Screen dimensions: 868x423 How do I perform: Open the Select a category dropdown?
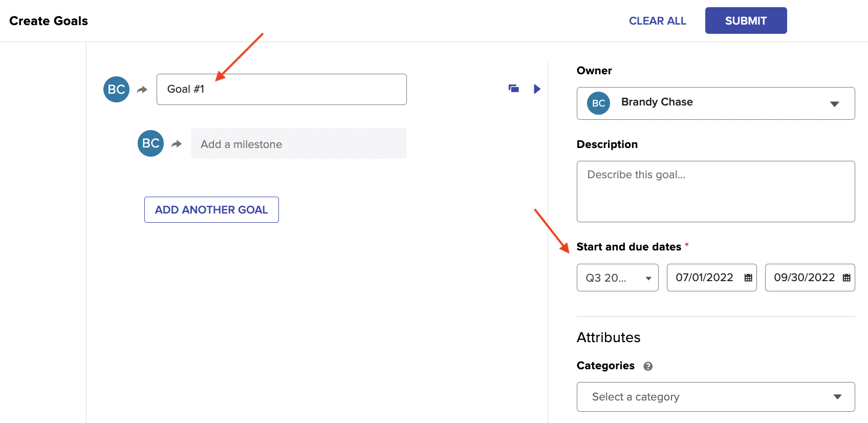pos(715,397)
